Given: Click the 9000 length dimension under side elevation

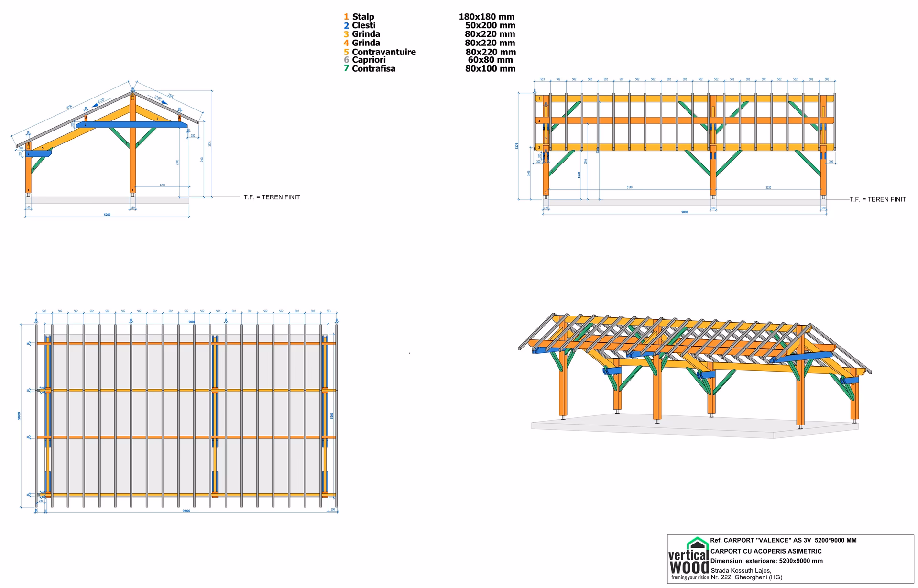Looking at the screenshot, I should (685, 212).
